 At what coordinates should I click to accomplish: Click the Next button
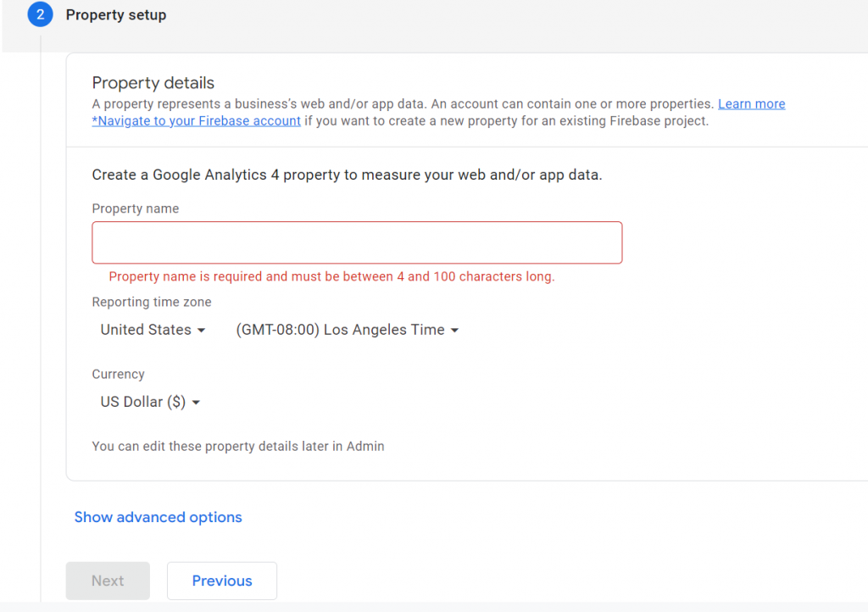tap(108, 581)
